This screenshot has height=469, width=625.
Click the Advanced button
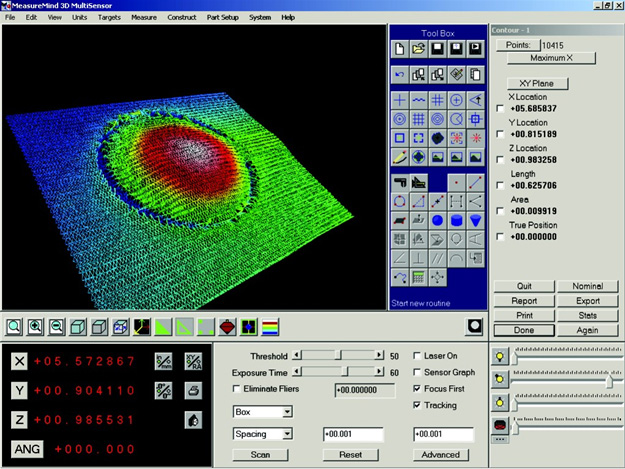coord(441,454)
